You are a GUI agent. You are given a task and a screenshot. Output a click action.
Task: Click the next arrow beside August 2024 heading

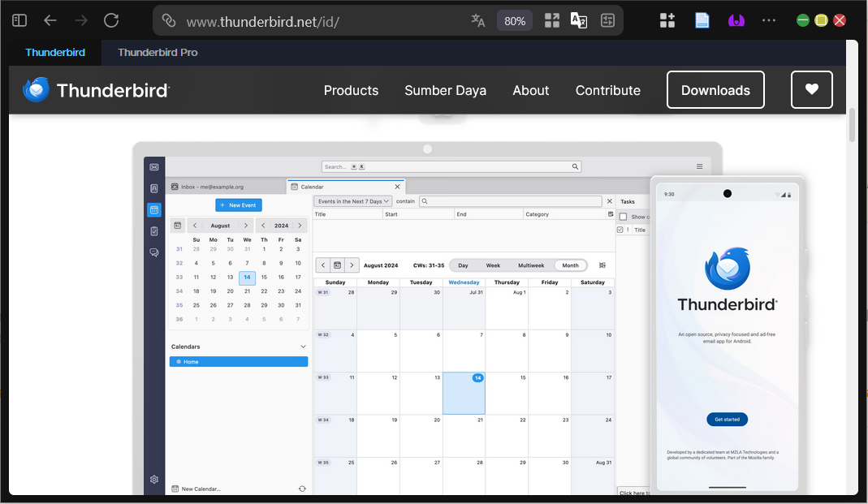tap(352, 265)
